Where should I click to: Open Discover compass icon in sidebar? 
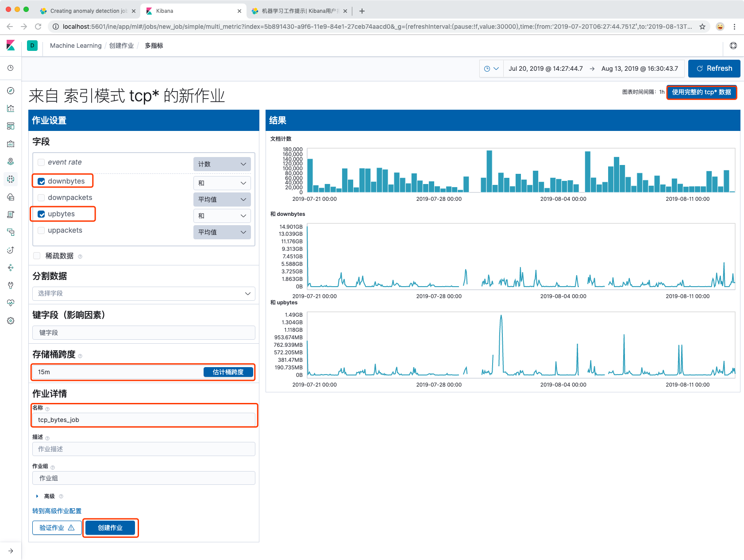tap(11, 91)
